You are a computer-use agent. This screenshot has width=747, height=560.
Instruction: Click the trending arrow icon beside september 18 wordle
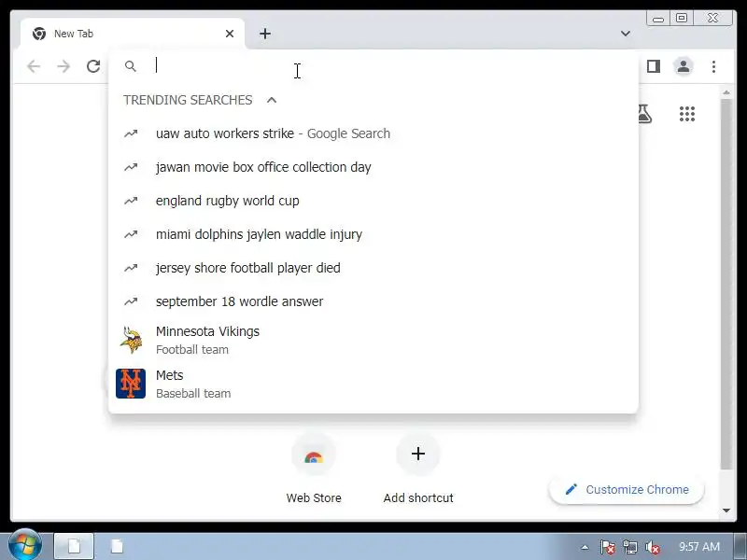pos(131,301)
